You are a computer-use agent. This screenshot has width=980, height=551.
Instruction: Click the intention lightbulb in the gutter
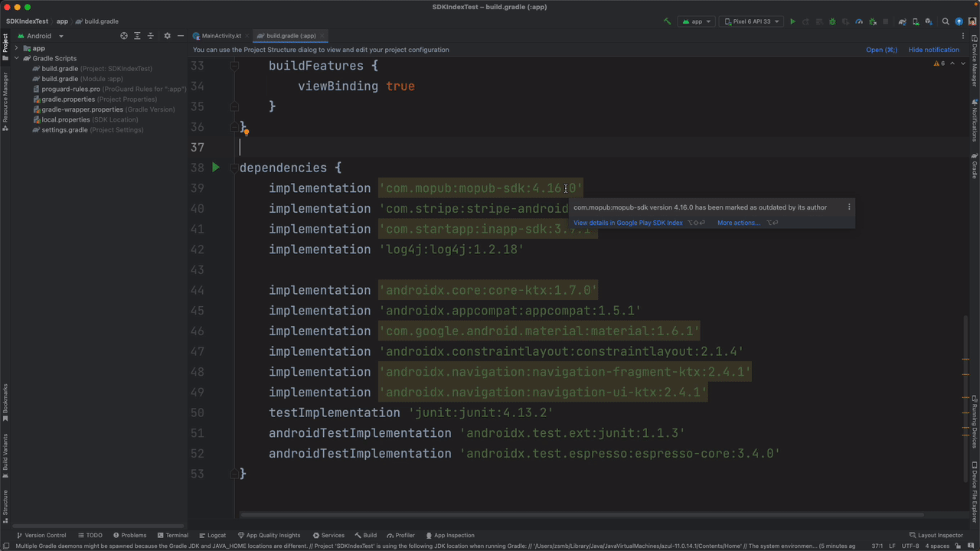click(x=247, y=132)
